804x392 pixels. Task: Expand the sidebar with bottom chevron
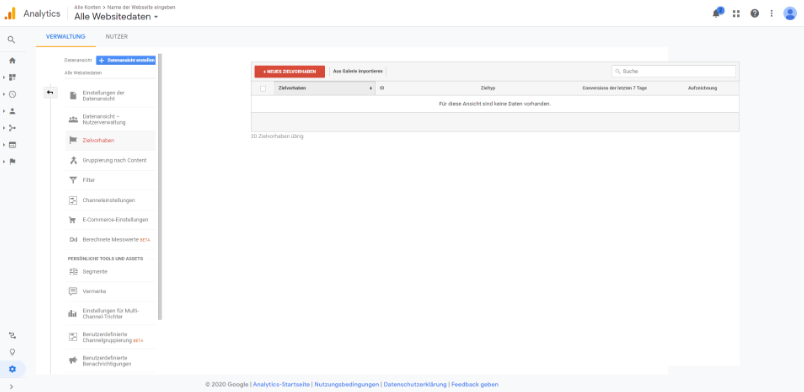click(11, 386)
